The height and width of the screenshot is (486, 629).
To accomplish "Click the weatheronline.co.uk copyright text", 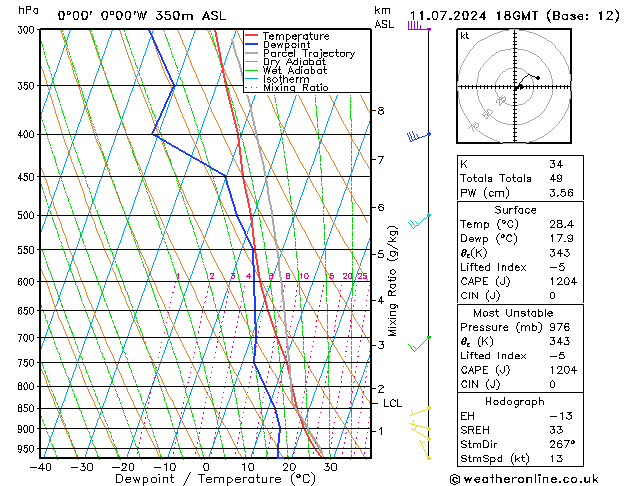I will click(524, 479).
